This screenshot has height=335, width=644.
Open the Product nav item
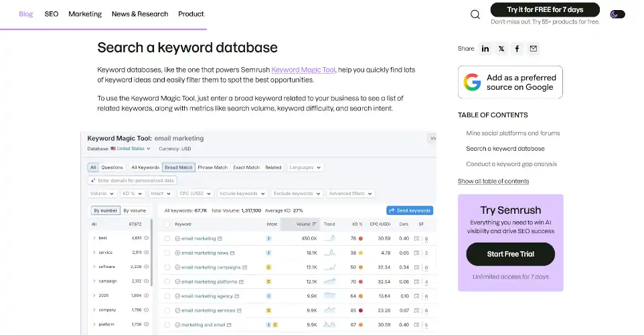(191, 14)
